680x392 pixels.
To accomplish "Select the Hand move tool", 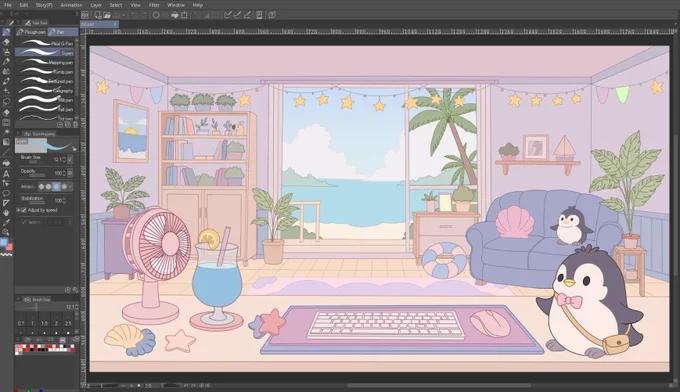I will [x=6, y=213].
